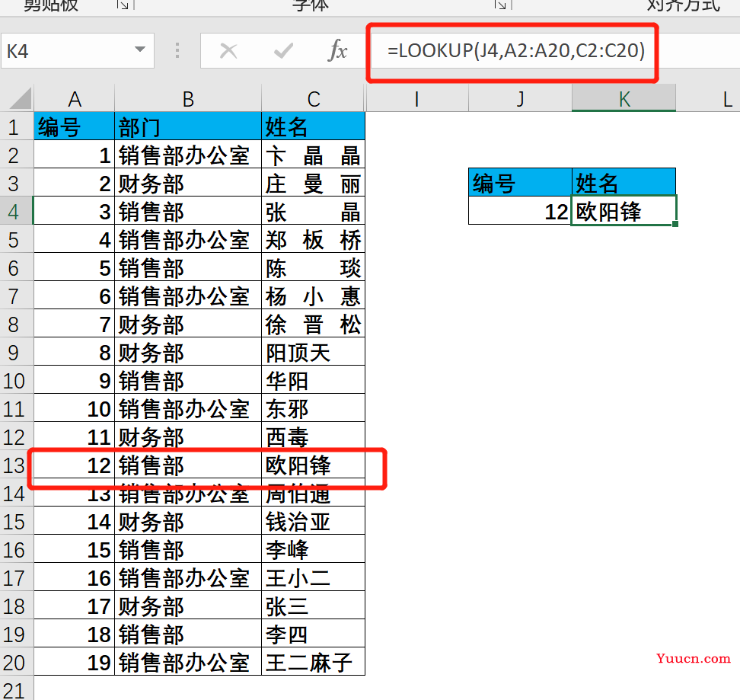
Task: Click the formula bar confirm checkmark icon
Action: pos(283,50)
